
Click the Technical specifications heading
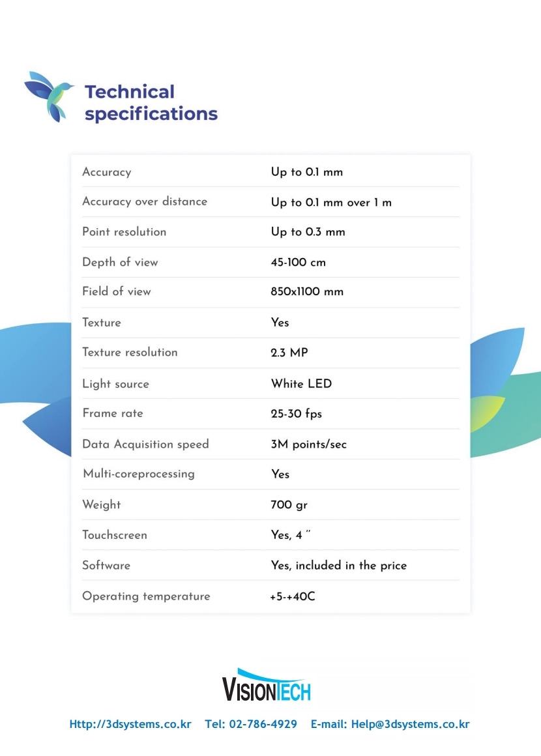151,102
